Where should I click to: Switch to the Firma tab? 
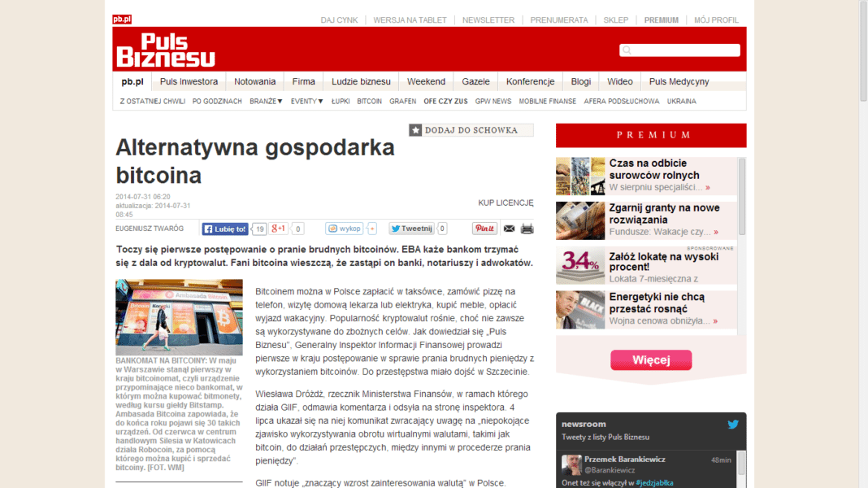(x=303, y=81)
